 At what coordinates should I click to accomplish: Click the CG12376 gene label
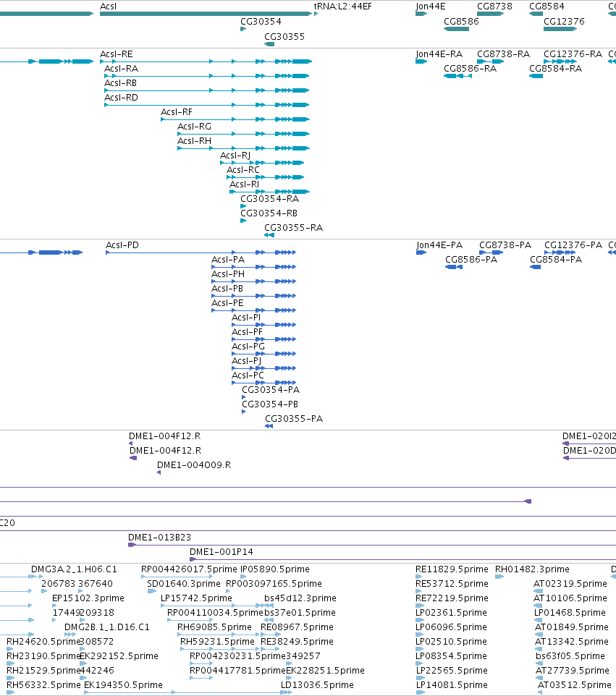564,21
